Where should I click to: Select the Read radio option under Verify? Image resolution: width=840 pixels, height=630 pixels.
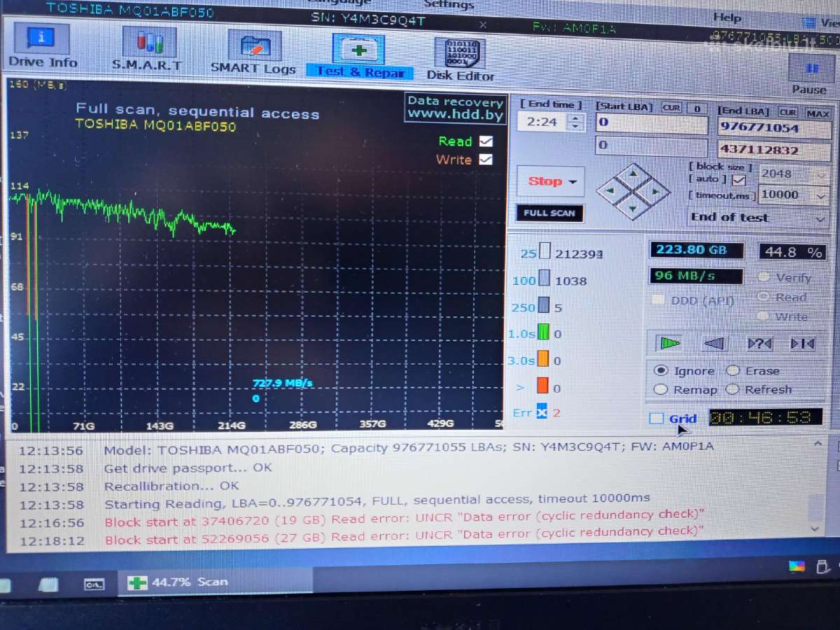tap(764, 297)
